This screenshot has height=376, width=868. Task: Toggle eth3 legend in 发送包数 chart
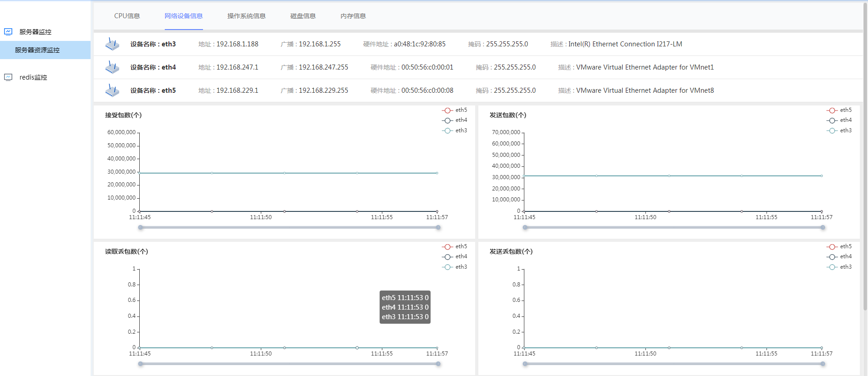pyautogui.click(x=839, y=130)
